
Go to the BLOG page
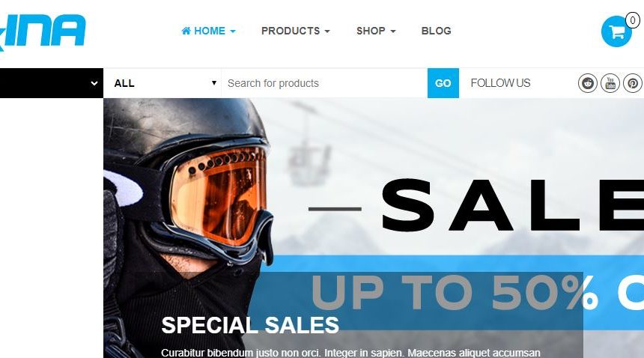(x=436, y=31)
